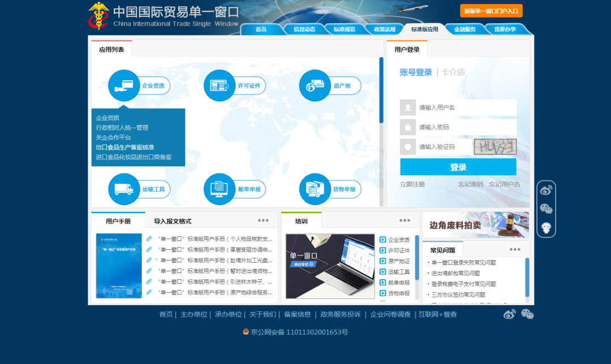Select the 常见问题 tab
Screen dimensions: 611x364
(442, 250)
